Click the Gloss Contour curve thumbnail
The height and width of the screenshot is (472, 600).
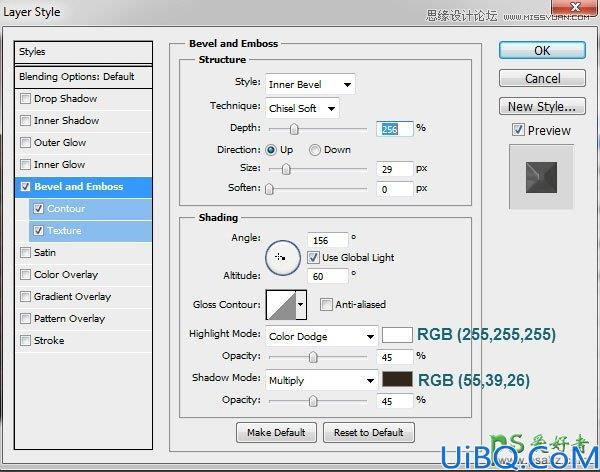[x=281, y=305]
